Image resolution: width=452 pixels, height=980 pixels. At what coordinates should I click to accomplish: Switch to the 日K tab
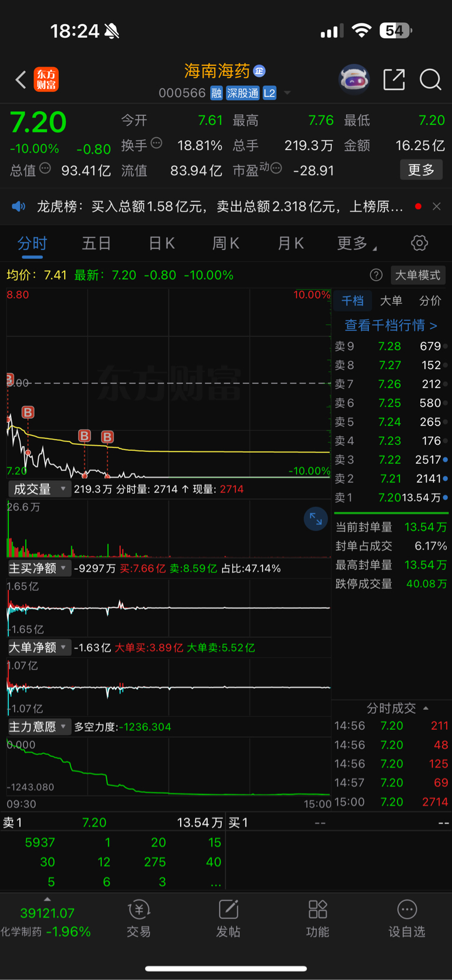tap(161, 243)
